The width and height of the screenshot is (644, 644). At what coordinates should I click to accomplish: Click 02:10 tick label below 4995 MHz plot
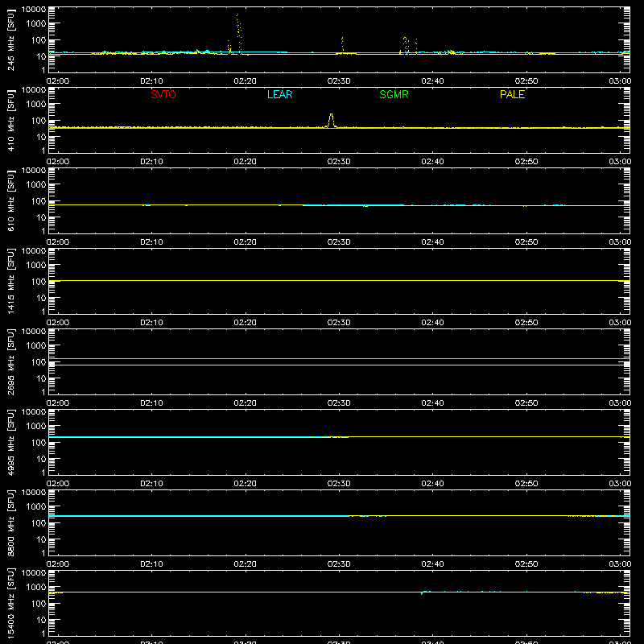[151, 484]
